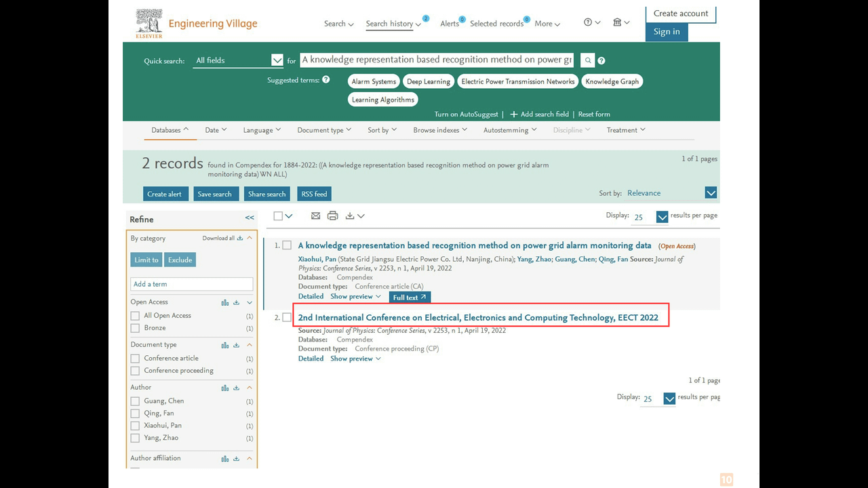Open the EECT 2022 conference record title
The image size is (868, 488).
point(478,317)
